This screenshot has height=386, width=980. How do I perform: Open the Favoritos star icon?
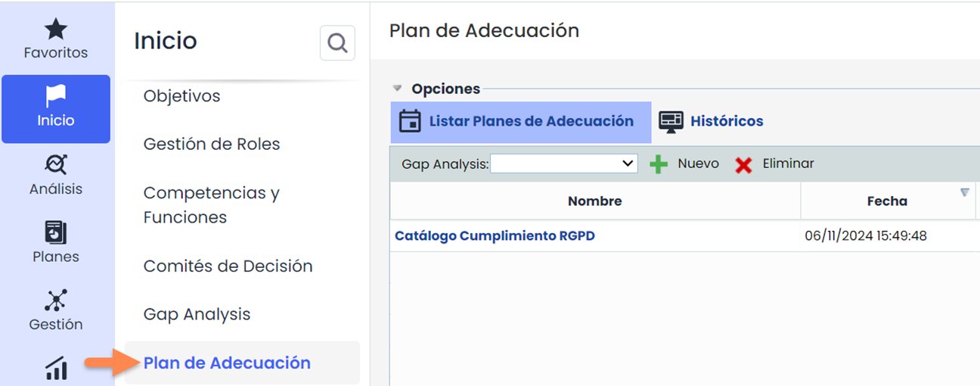point(55,30)
